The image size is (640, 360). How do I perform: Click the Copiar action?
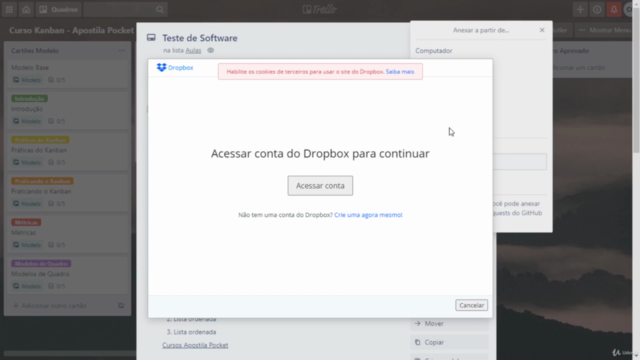(449, 342)
